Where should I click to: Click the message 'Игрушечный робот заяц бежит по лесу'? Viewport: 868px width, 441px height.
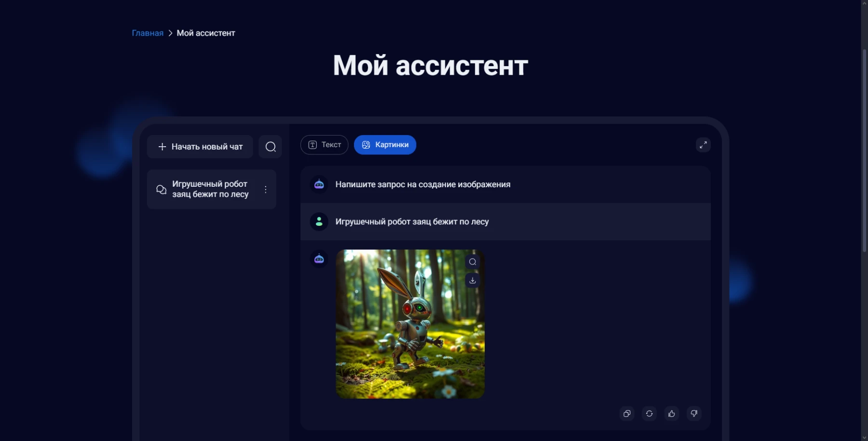[x=412, y=221]
